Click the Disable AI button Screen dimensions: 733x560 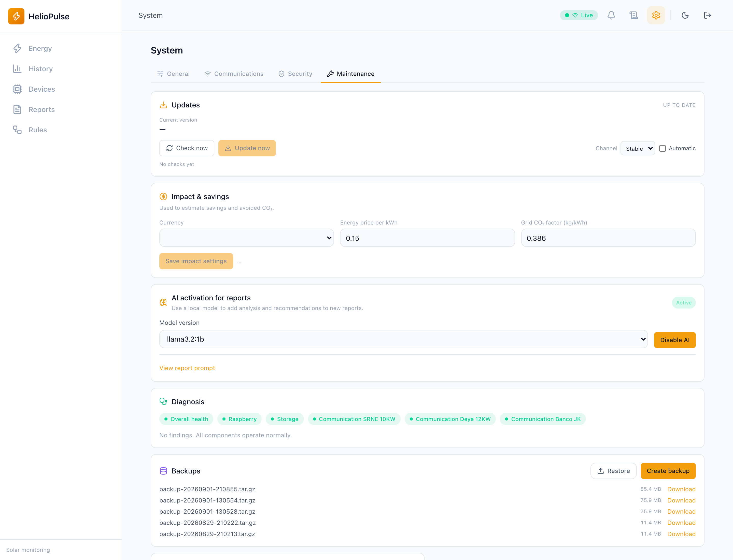(x=674, y=340)
